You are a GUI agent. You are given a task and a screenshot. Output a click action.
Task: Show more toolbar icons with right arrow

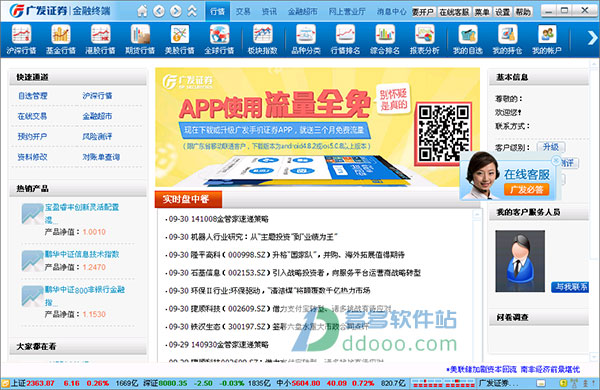(592, 38)
